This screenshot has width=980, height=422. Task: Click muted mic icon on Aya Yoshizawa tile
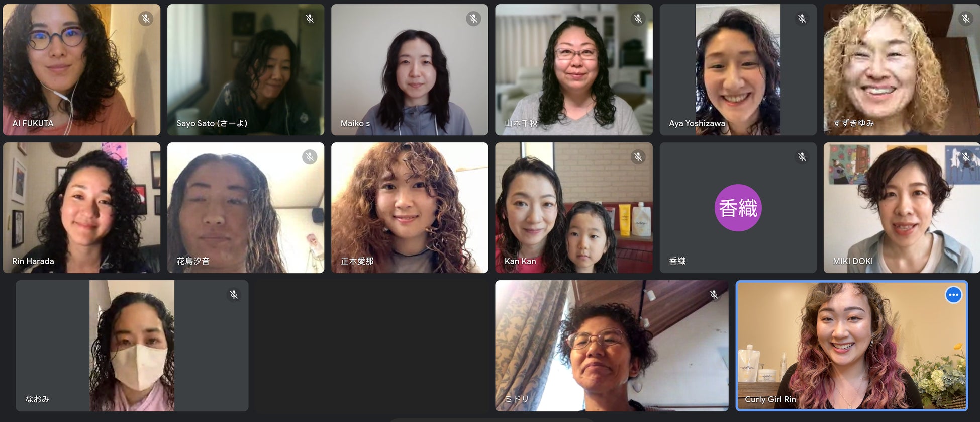click(x=802, y=19)
